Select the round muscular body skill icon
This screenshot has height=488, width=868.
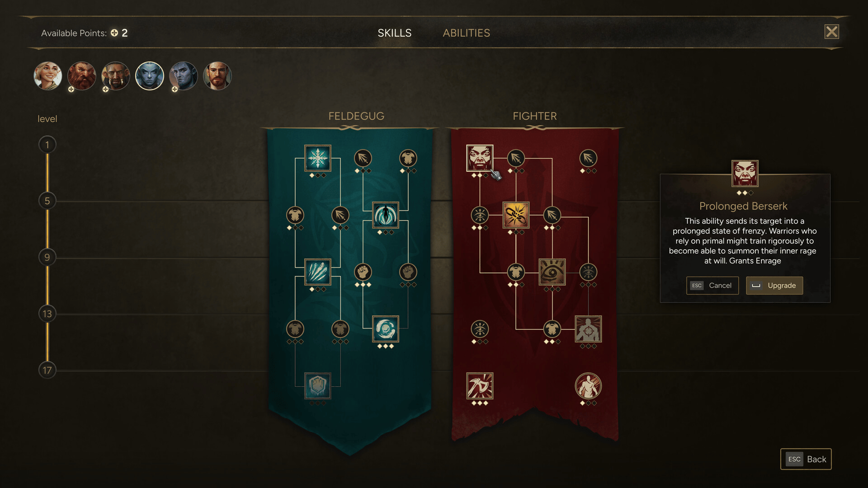tap(588, 386)
